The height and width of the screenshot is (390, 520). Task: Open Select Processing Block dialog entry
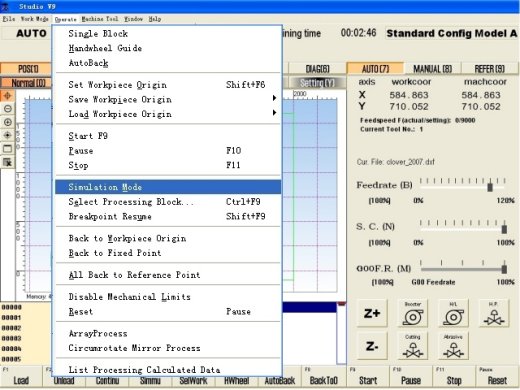coord(168,202)
